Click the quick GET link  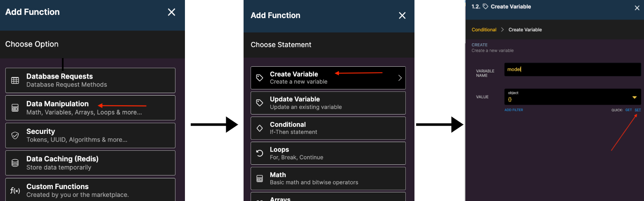tap(628, 110)
